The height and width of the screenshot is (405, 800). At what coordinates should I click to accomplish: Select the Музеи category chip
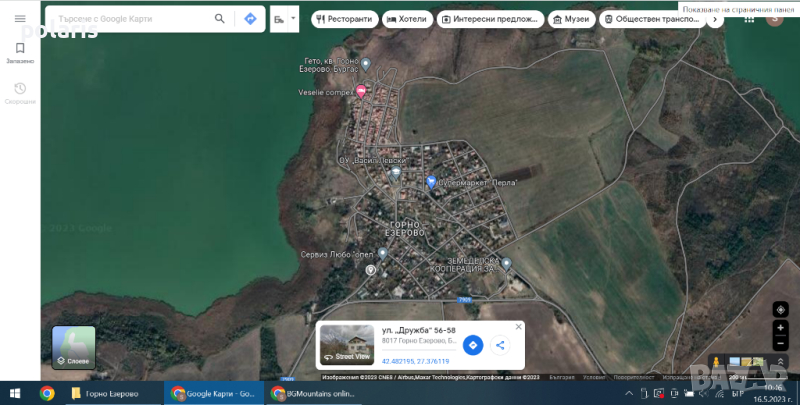click(572, 19)
